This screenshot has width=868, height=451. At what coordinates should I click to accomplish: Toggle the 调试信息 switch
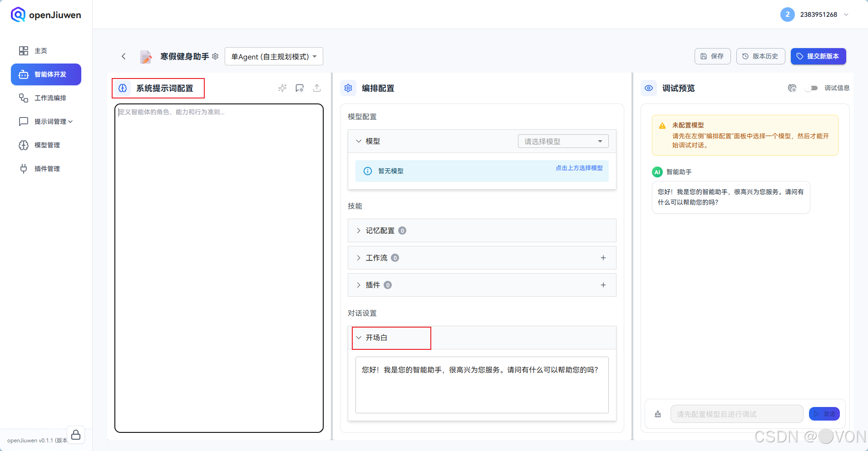812,88
